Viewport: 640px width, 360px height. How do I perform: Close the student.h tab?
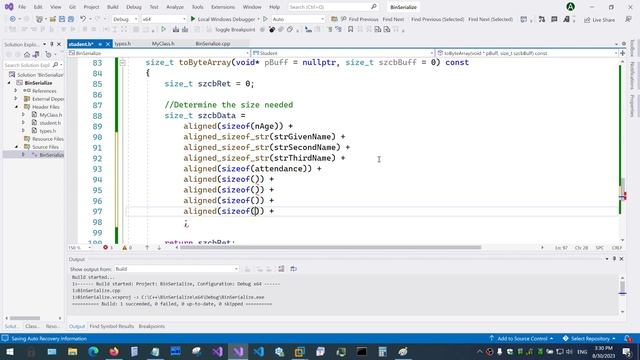[x=108, y=44]
